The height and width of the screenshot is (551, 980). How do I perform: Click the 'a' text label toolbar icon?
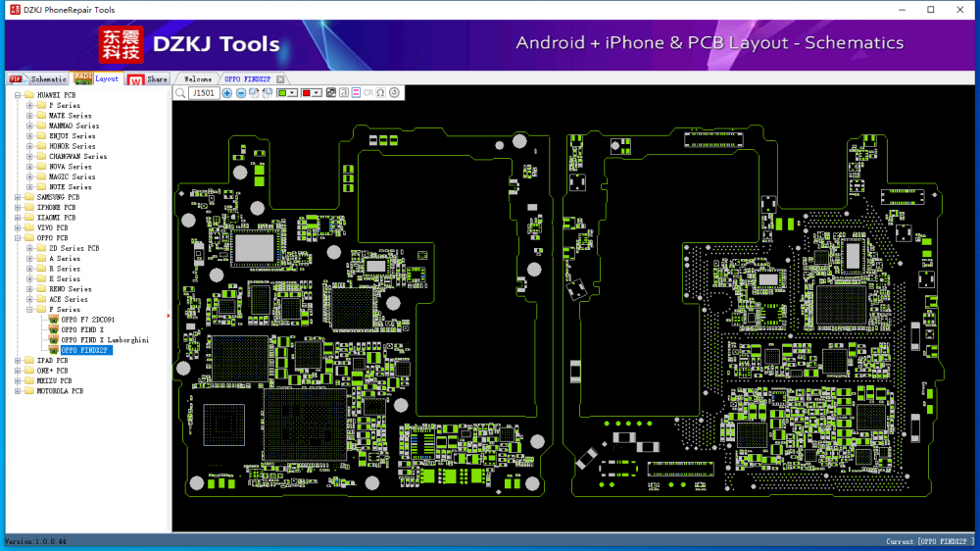point(344,93)
